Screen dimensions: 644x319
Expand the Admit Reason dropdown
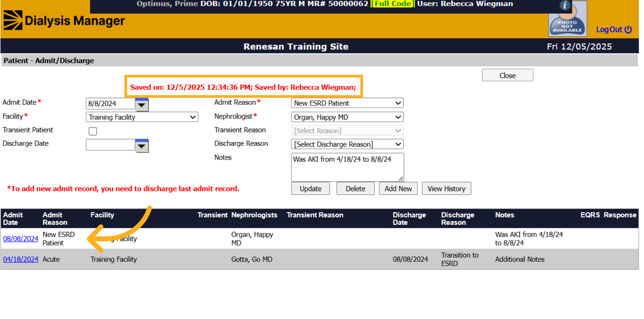347,103
